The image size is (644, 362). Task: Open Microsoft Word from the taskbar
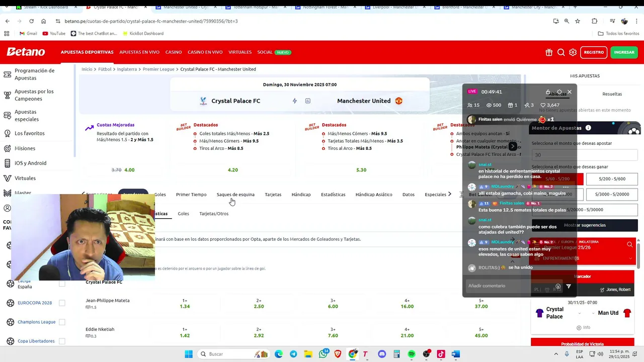click(456, 354)
